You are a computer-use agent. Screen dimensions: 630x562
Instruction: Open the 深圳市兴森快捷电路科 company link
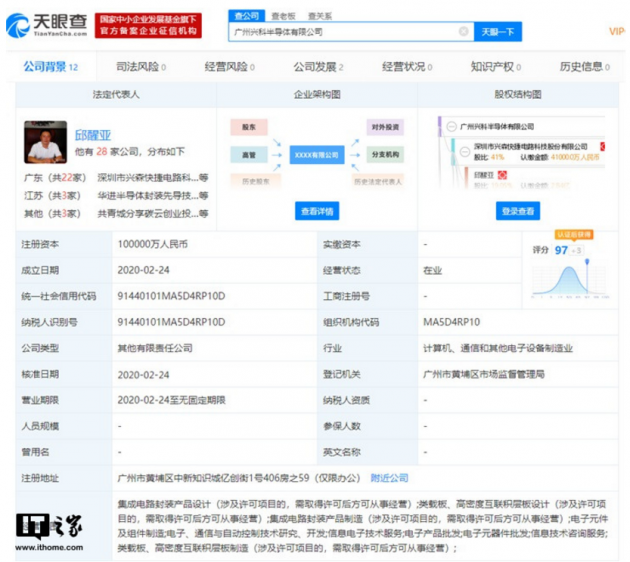pyautogui.click(x=153, y=178)
